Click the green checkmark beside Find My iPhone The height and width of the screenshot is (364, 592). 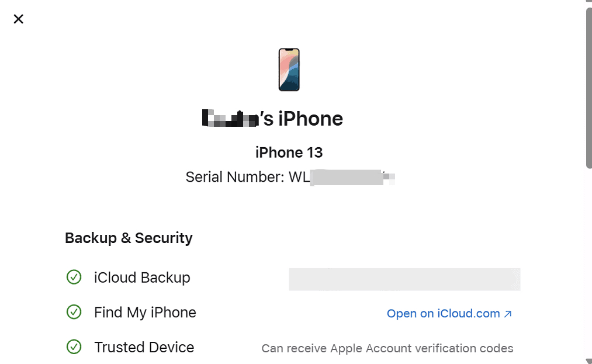point(74,312)
